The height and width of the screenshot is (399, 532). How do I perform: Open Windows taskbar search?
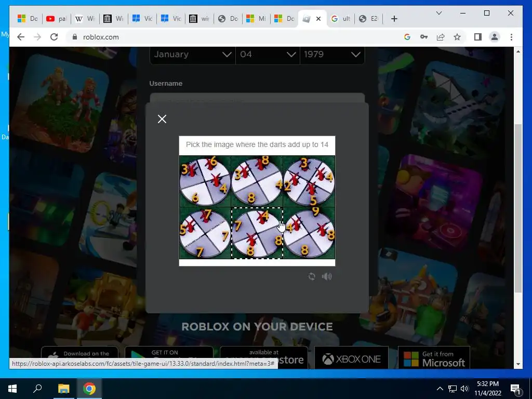click(x=37, y=389)
